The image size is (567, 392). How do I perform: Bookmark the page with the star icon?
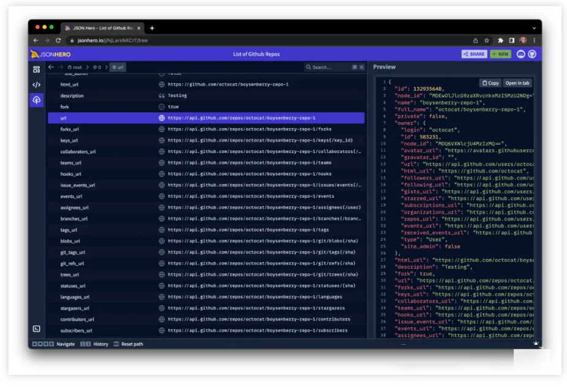(487, 40)
